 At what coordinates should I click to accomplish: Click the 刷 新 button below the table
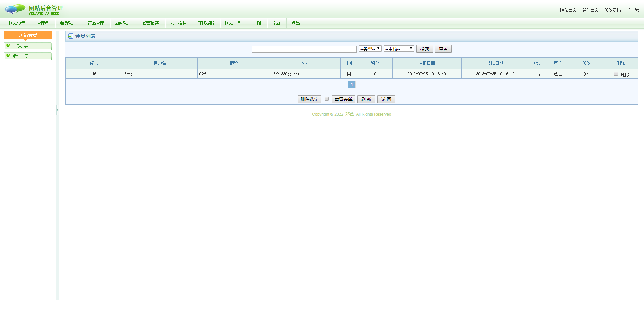[x=366, y=99]
